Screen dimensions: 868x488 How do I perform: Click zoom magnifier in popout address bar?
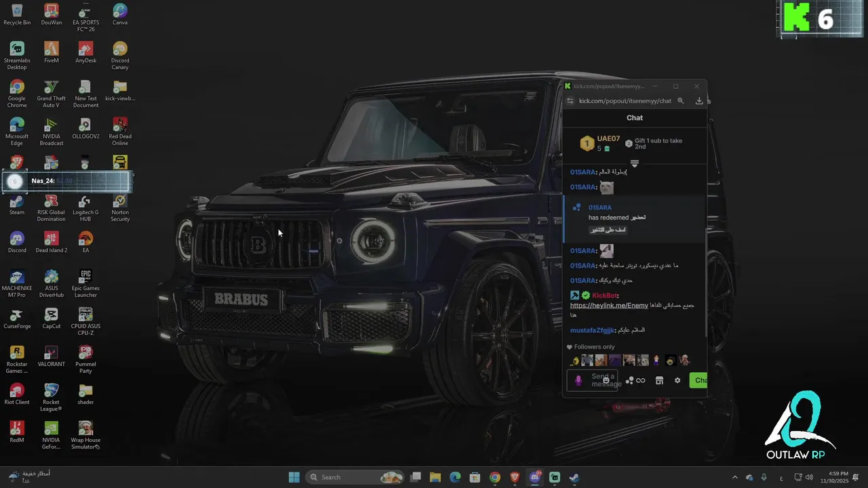(681, 101)
